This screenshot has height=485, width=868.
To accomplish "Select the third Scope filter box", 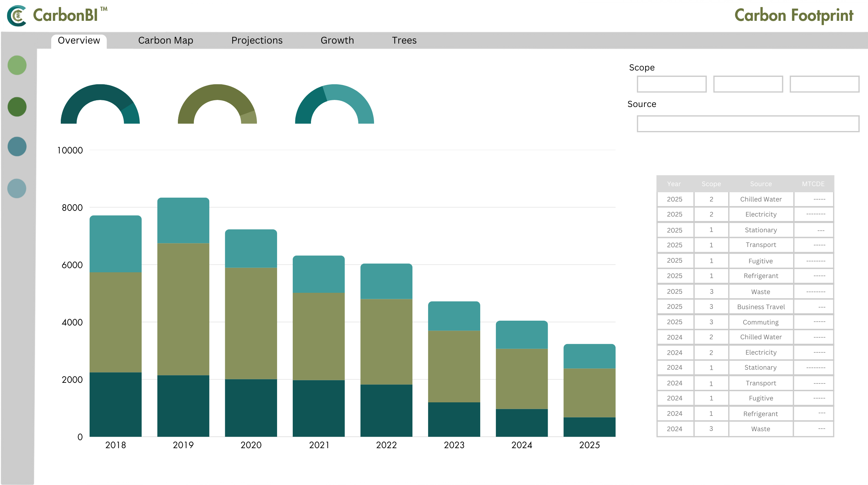I will tap(824, 84).
